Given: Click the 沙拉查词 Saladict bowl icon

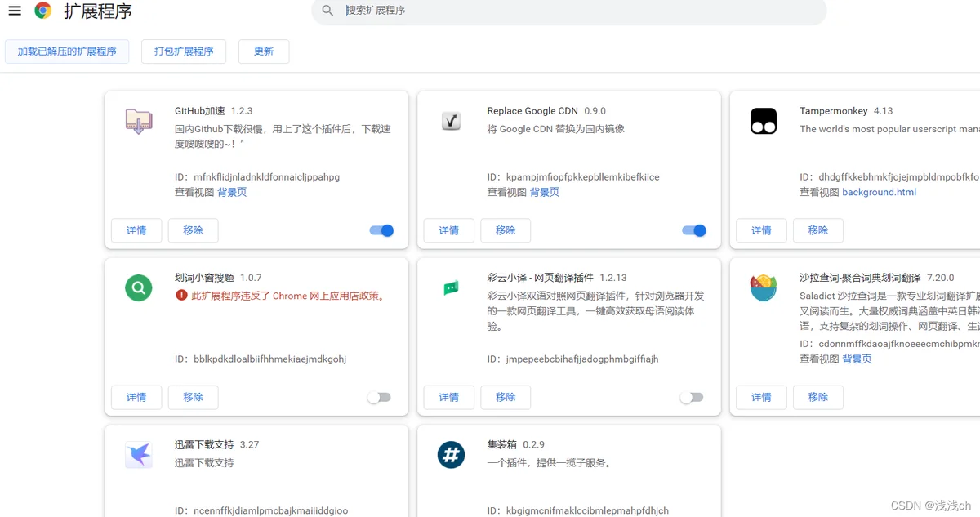Looking at the screenshot, I should 764,287.
